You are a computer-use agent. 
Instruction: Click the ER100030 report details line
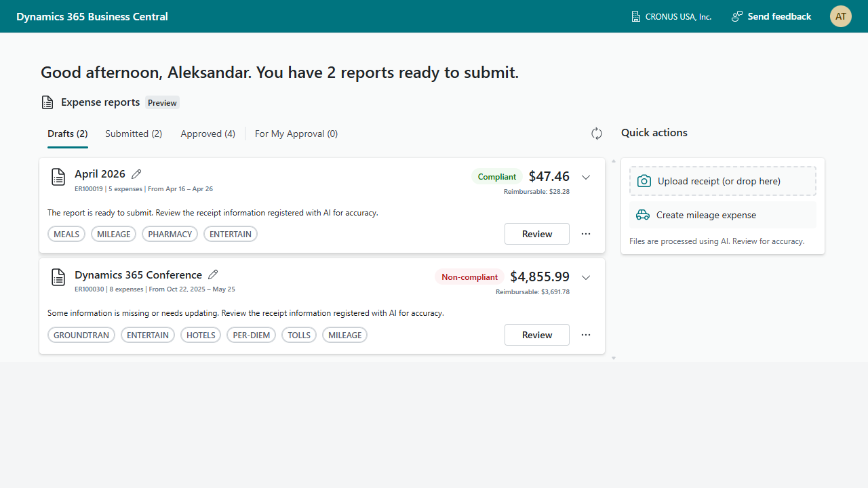155,289
